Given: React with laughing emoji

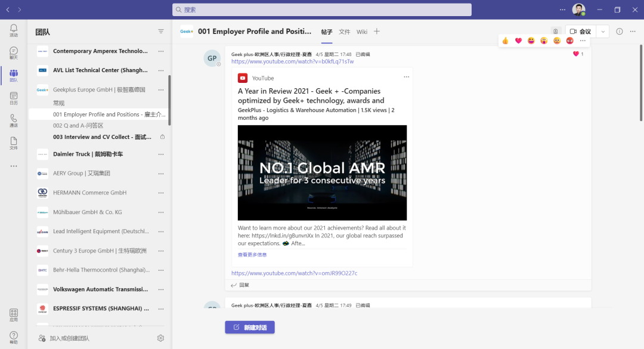Looking at the screenshot, I should [531, 41].
